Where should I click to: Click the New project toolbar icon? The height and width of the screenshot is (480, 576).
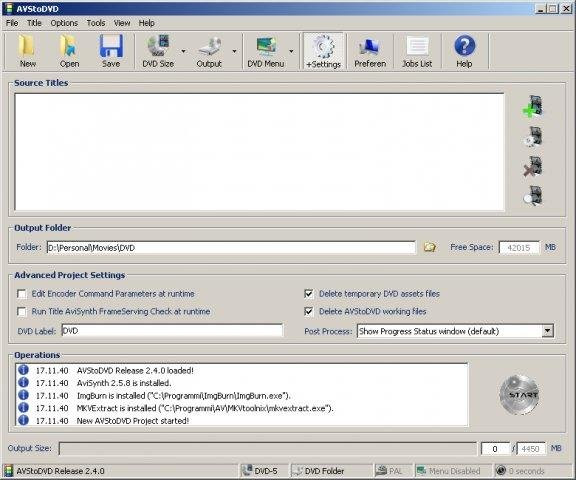click(x=28, y=51)
